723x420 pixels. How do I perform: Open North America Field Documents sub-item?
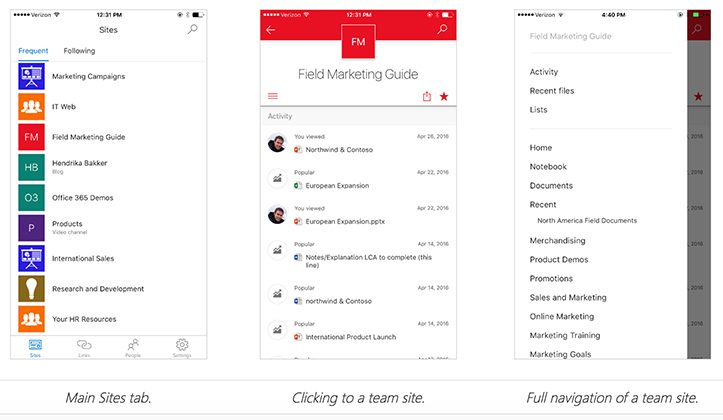(x=587, y=220)
